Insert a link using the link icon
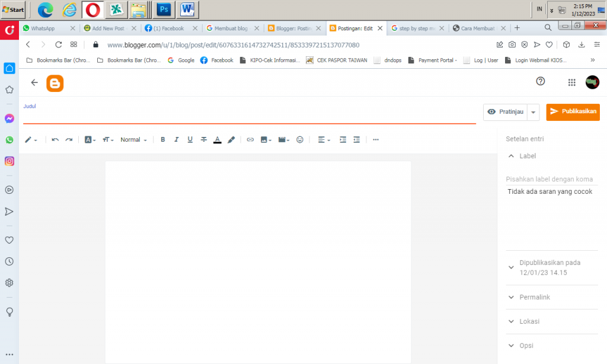607x364 pixels. pos(250,140)
